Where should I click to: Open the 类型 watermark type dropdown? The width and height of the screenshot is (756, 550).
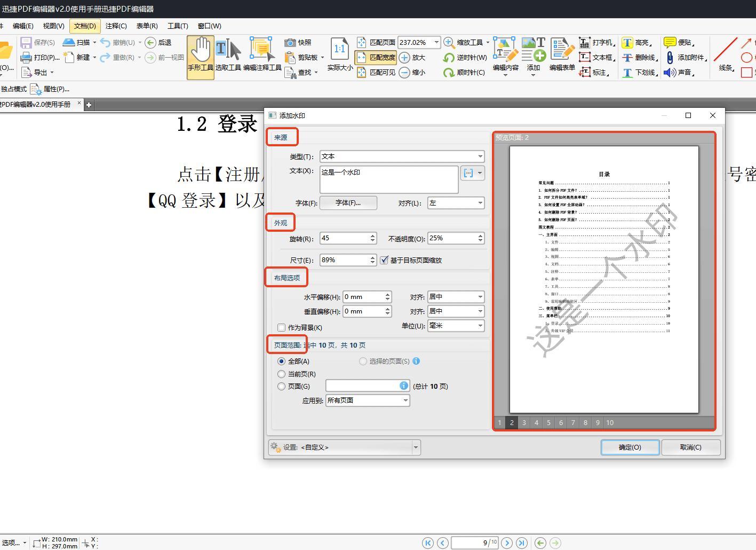click(x=402, y=156)
